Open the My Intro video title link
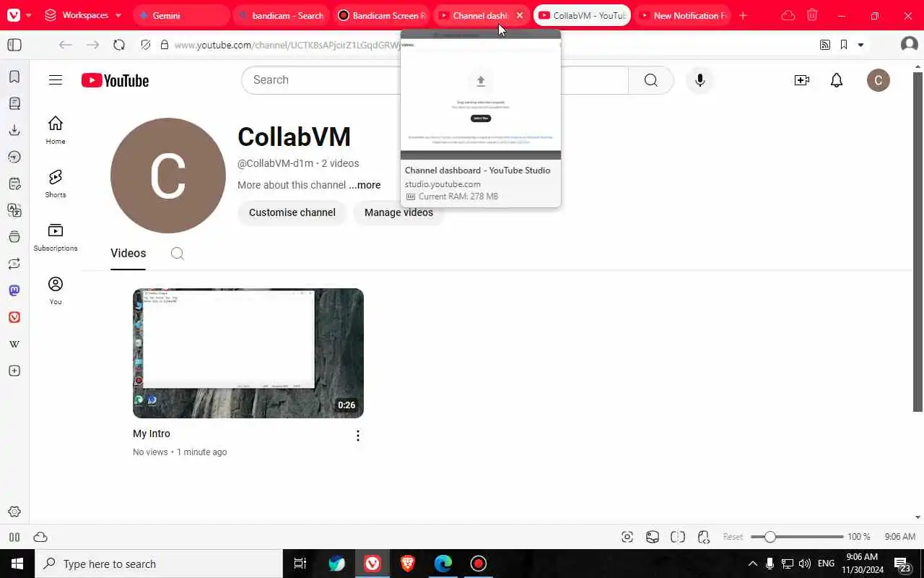Screen dimensions: 924x578 click(x=152, y=433)
